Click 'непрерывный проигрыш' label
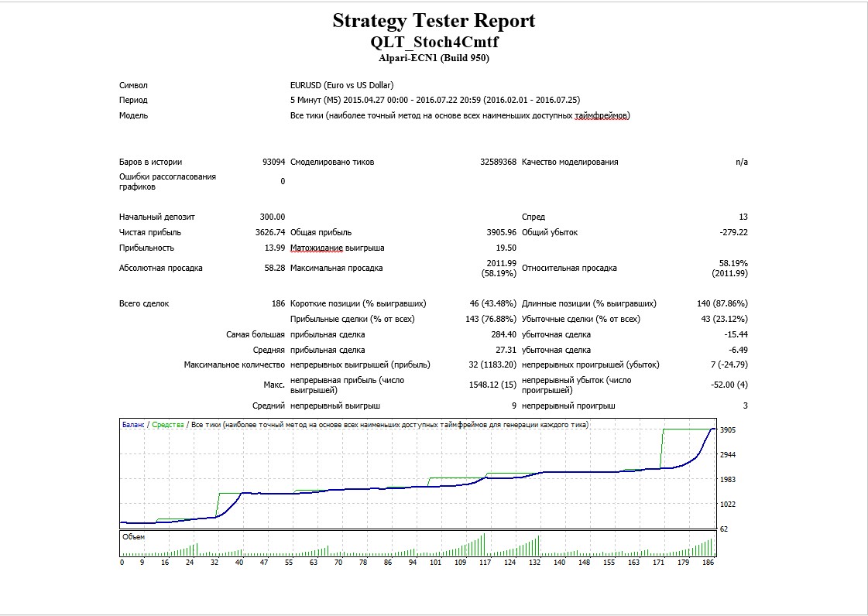The width and height of the screenshot is (868, 616). 568,406
